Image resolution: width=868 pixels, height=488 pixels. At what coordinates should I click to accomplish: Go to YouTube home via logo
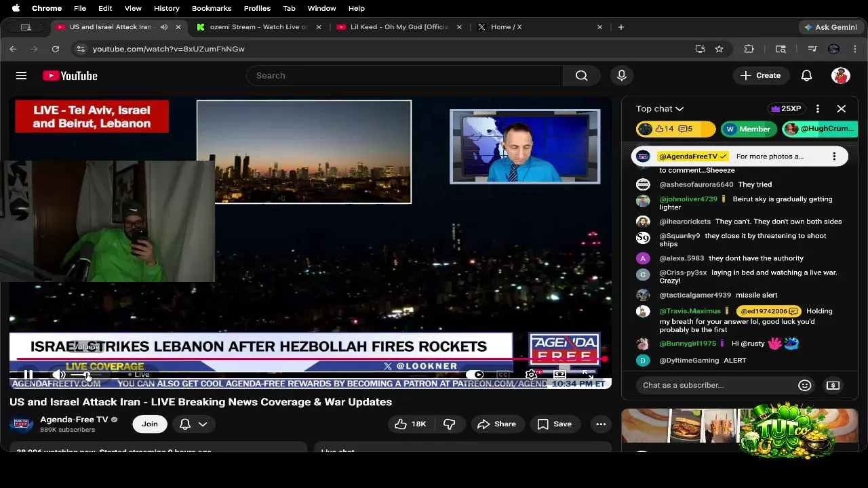tap(70, 75)
